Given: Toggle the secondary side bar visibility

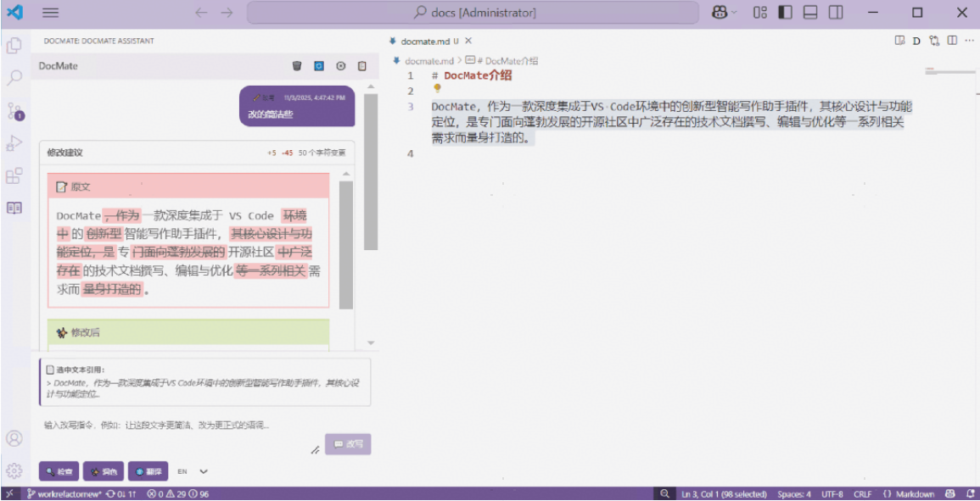Looking at the screenshot, I should 836,13.
